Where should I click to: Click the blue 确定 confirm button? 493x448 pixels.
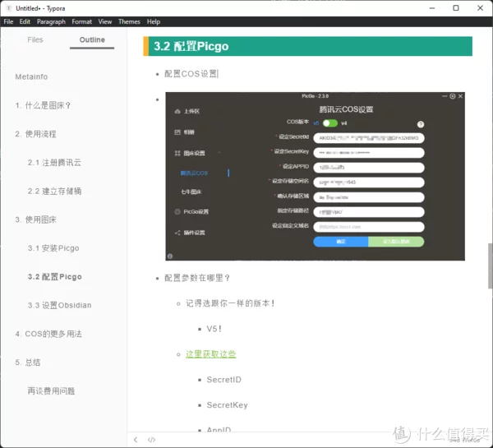tap(341, 242)
